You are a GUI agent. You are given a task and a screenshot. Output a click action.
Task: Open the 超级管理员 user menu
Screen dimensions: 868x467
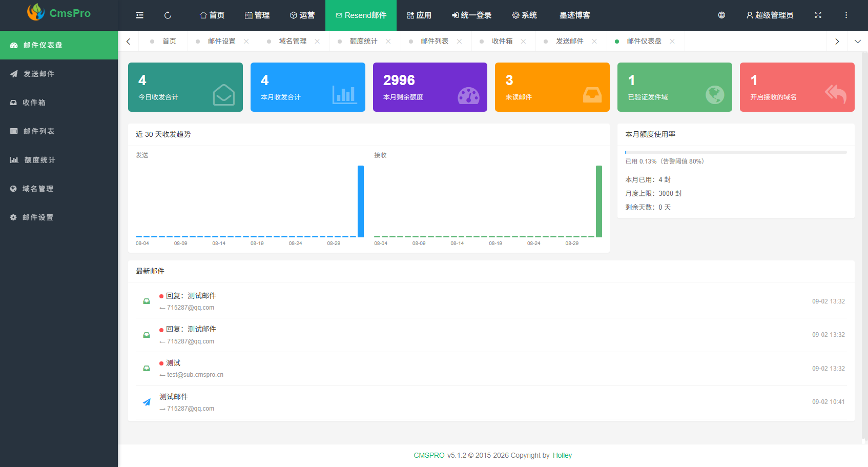[x=770, y=15]
